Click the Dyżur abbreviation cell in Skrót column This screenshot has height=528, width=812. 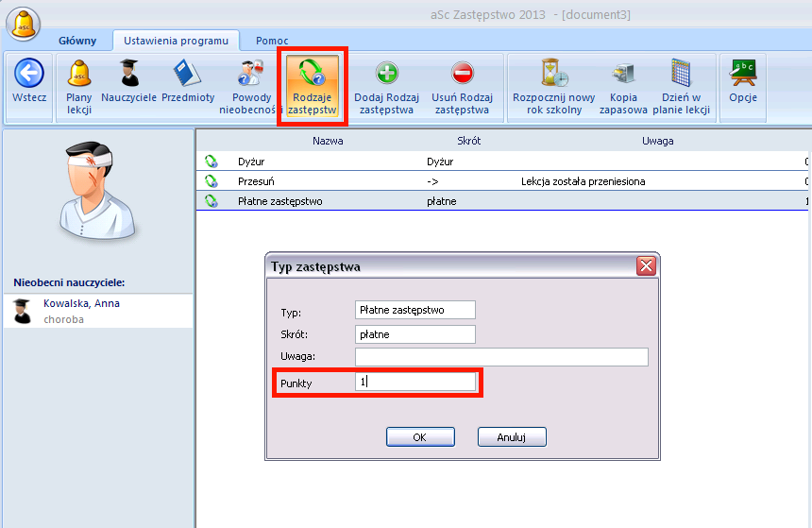click(x=440, y=162)
